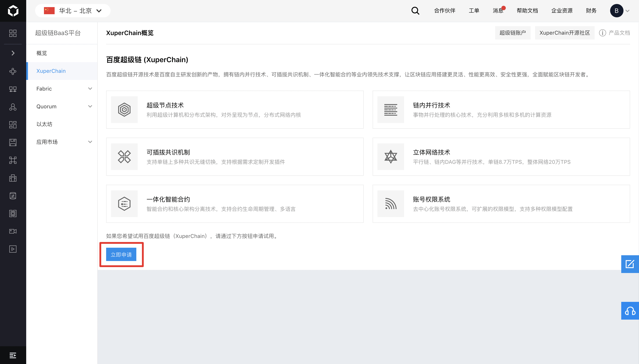
Task: Toggle the menu collapse icon at sidebar bottom
Action: (13, 355)
